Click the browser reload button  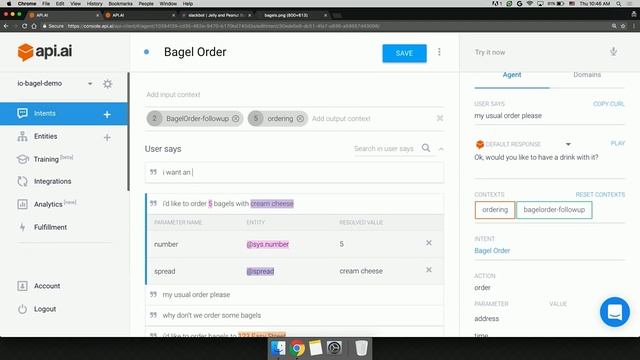24,26
